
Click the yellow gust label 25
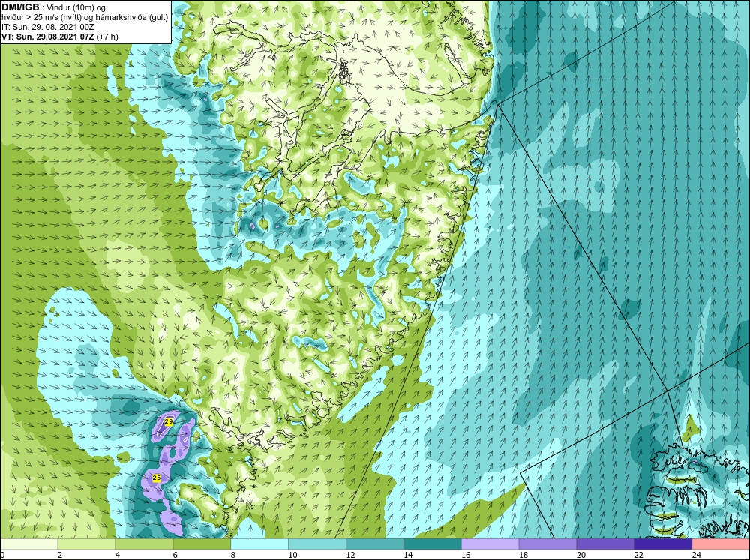(x=157, y=478)
